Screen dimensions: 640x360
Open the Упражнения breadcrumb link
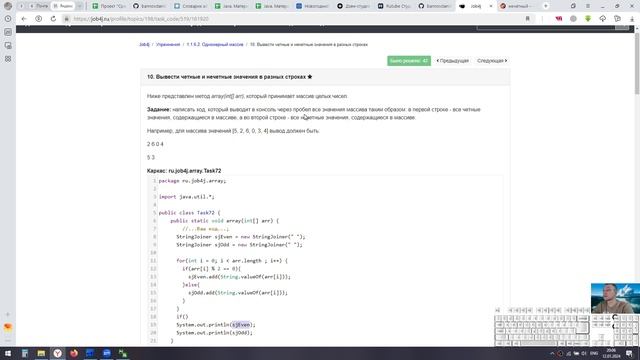pos(168,44)
